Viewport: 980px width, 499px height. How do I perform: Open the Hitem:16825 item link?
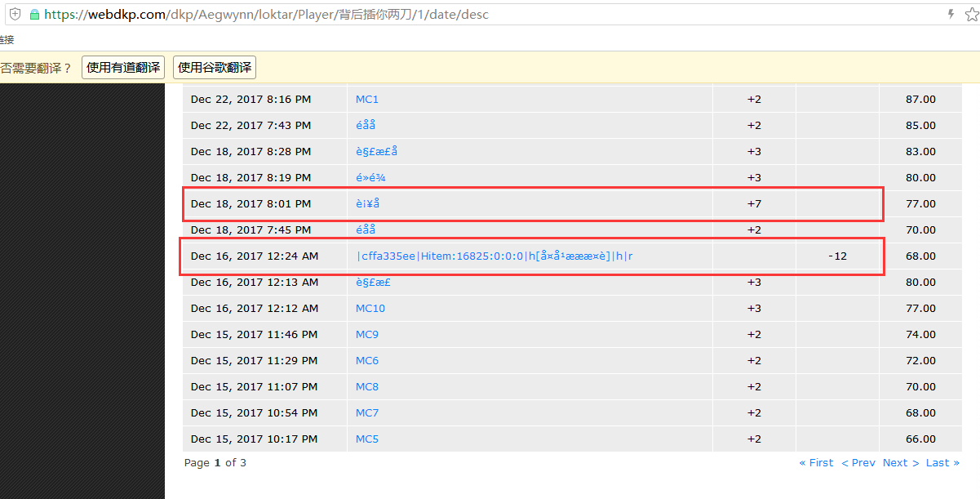[x=494, y=256]
